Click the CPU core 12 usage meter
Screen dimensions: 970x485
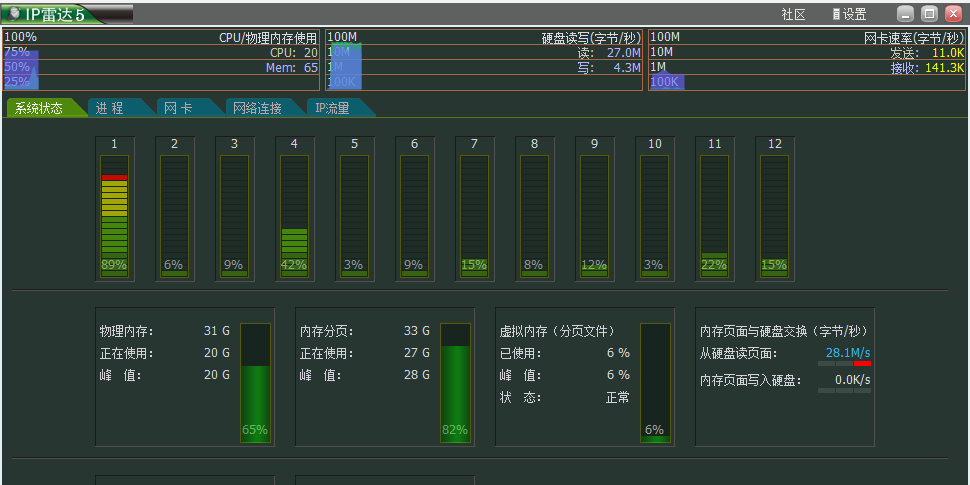point(774,216)
